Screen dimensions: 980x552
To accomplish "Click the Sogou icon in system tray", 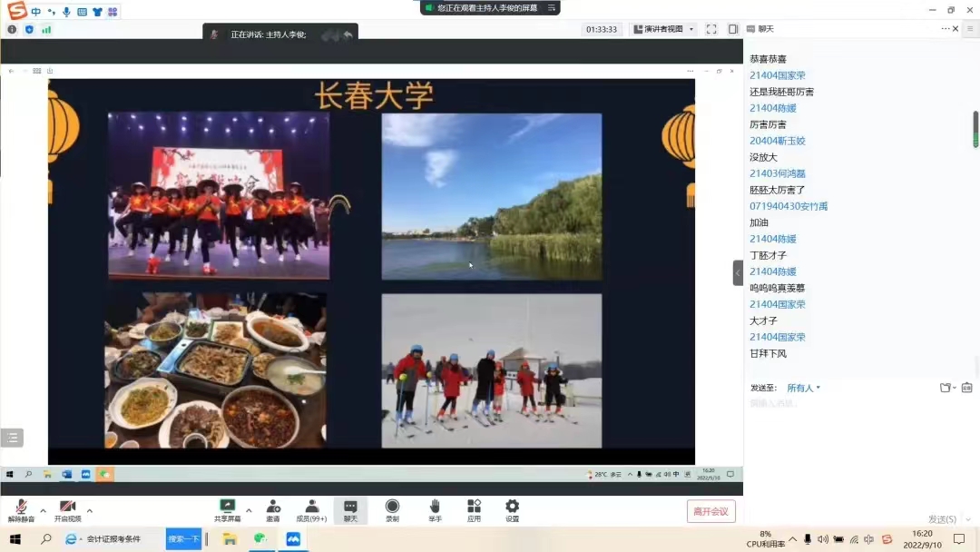I will 887,539.
